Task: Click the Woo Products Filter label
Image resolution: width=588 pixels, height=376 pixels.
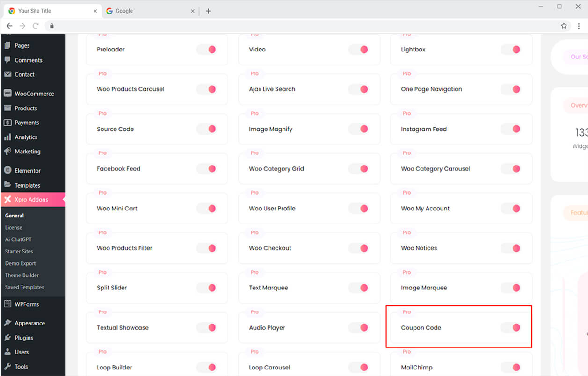Action: pos(124,248)
